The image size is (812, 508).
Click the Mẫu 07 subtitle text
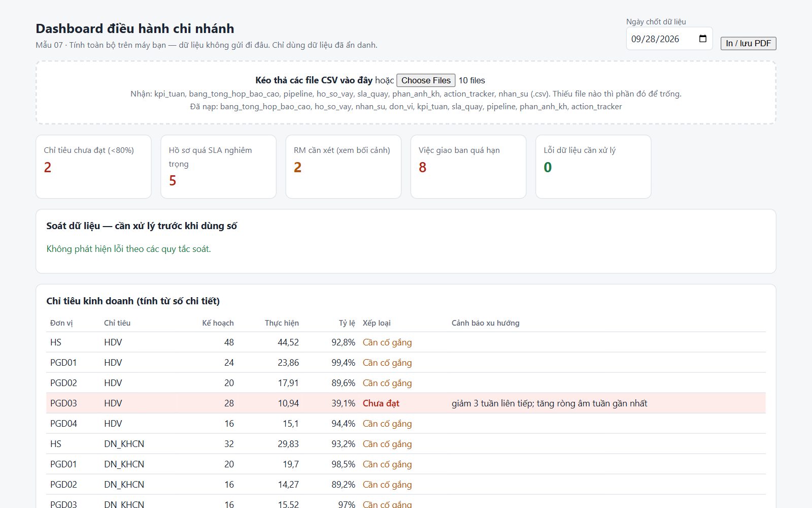coord(207,45)
